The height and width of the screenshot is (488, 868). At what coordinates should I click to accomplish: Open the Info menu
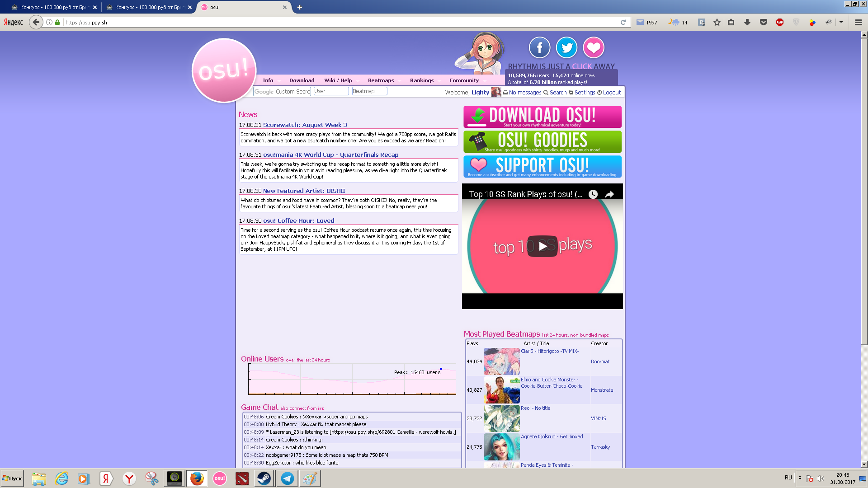point(268,80)
